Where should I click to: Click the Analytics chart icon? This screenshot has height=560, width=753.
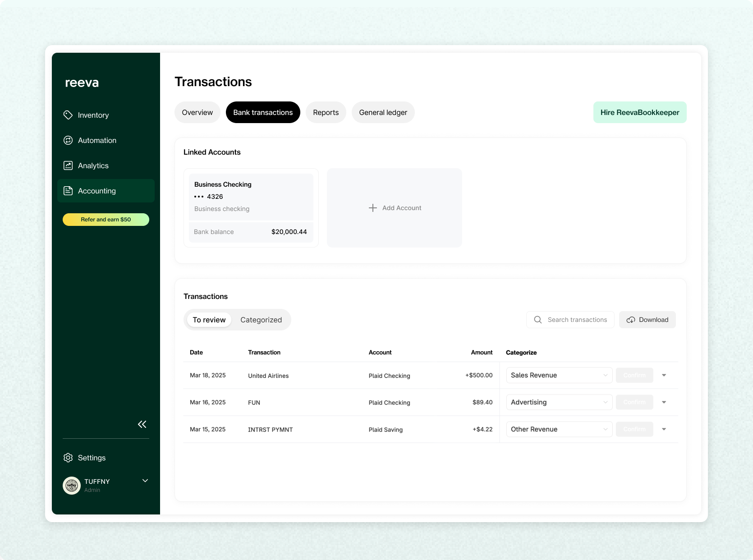click(x=68, y=165)
